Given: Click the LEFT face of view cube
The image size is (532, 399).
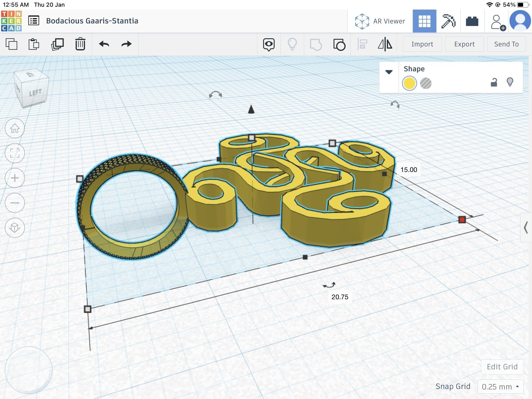Looking at the screenshot, I should [x=35, y=93].
